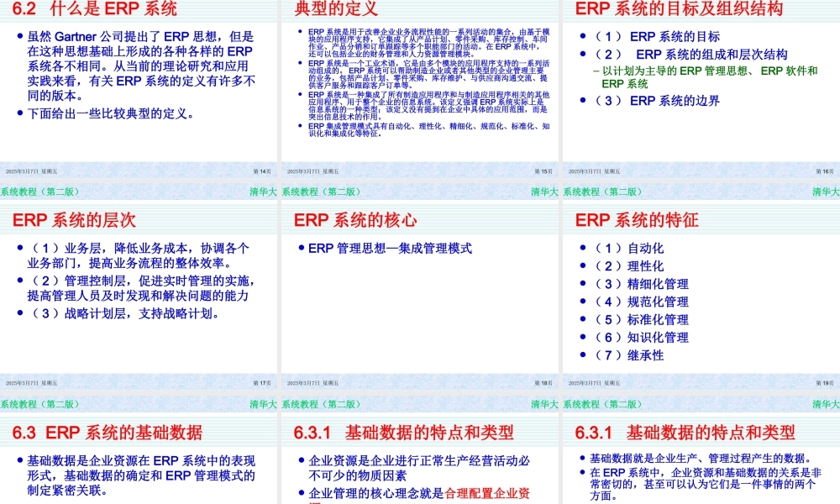840x504 pixels.
Task: Open the 6.3.1 slide beginning "基础数据就是企业生产"
Action: point(701,450)
